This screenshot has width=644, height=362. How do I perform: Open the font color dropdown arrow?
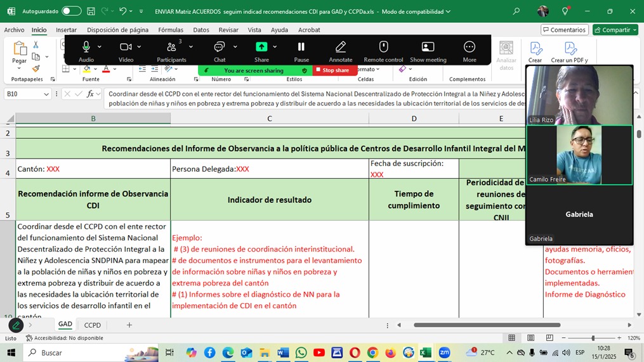coord(115,69)
